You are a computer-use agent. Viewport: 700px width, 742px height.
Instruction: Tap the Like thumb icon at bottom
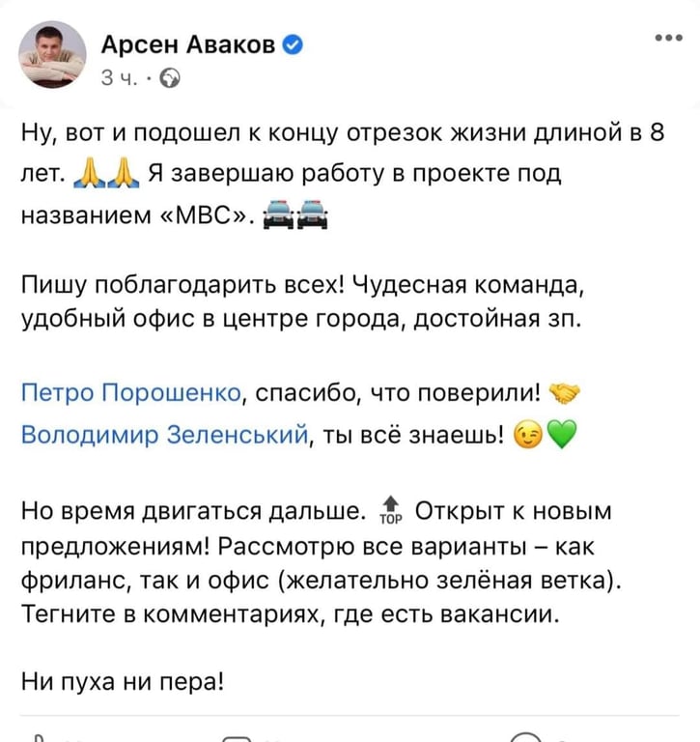point(41,738)
